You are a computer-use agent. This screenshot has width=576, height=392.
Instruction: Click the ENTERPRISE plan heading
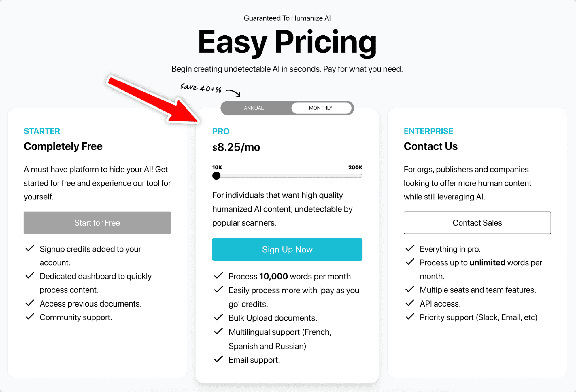(428, 131)
